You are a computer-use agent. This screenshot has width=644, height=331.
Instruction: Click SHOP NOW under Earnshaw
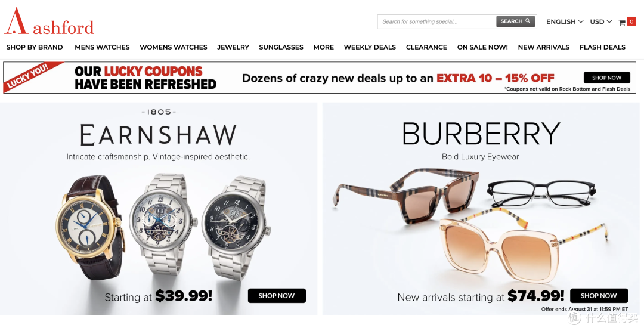(x=277, y=296)
